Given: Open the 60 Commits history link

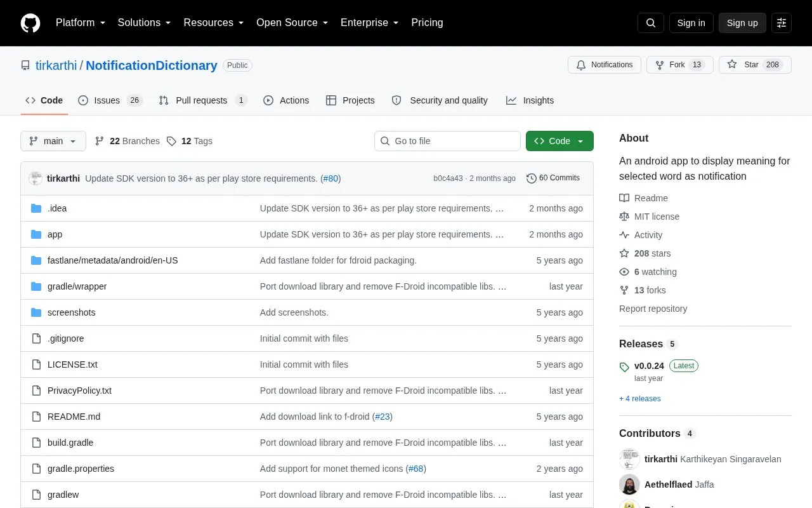Looking at the screenshot, I should 553,178.
